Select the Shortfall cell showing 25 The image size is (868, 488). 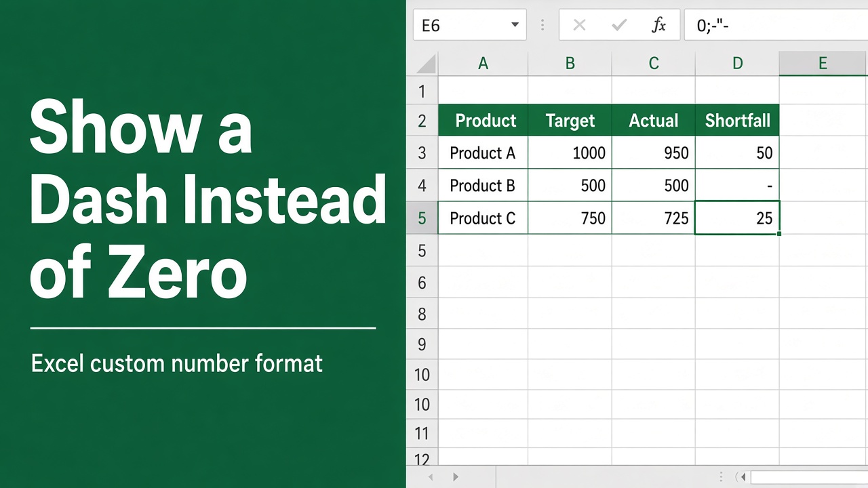pos(737,218)
